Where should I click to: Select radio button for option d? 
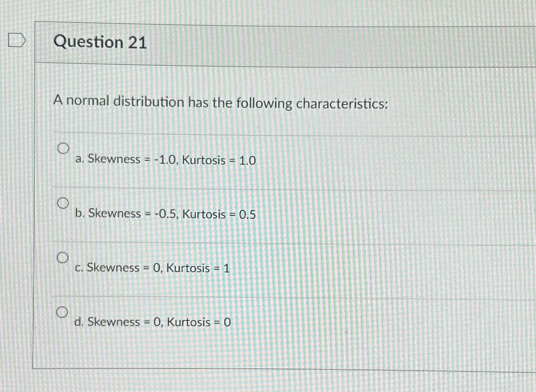63,312
